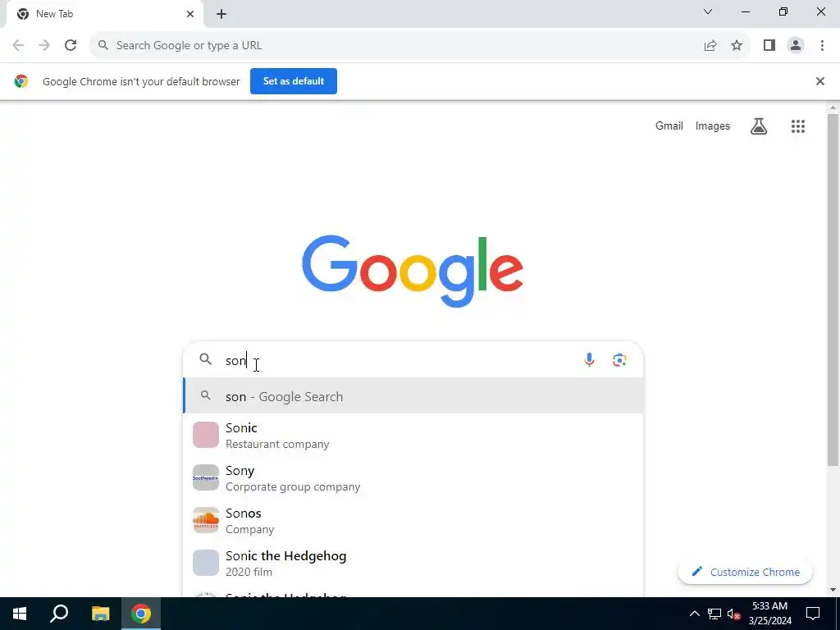Image resolution: width=840 pixels, height=630 pixels.
Task: Click Set as default button
Action: coord(294,81)
